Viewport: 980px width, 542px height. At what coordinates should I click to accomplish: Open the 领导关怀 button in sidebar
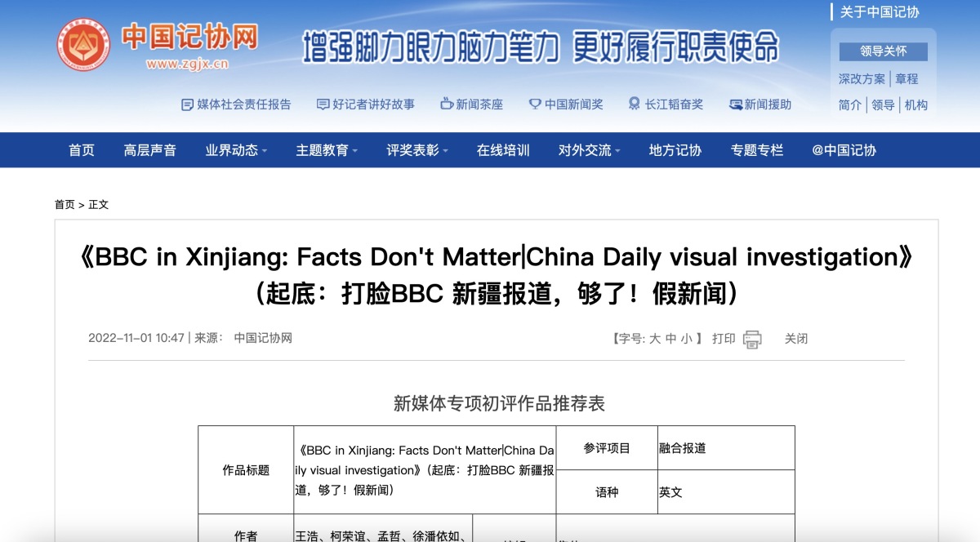pyautogui.click(x=883, y=51)
